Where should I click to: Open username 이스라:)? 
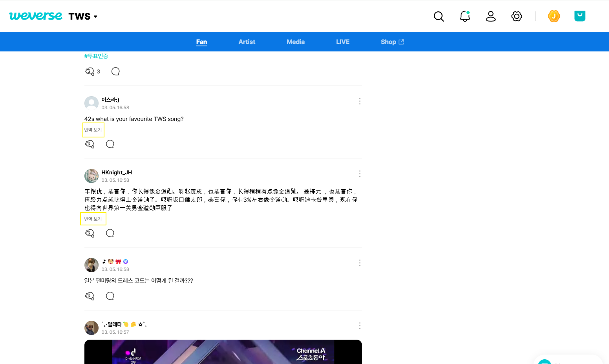[110, 100]
